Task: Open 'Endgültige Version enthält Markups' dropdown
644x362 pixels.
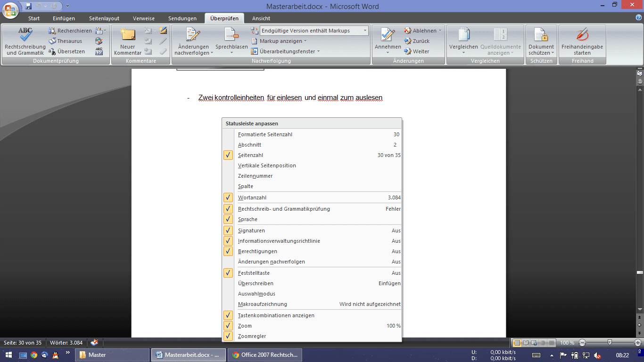Action: 365,31
